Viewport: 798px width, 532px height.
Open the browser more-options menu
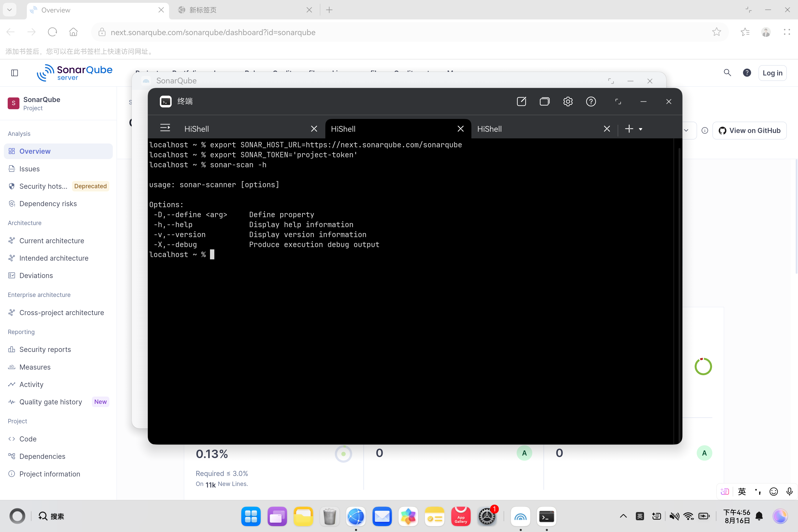[787, 32]
